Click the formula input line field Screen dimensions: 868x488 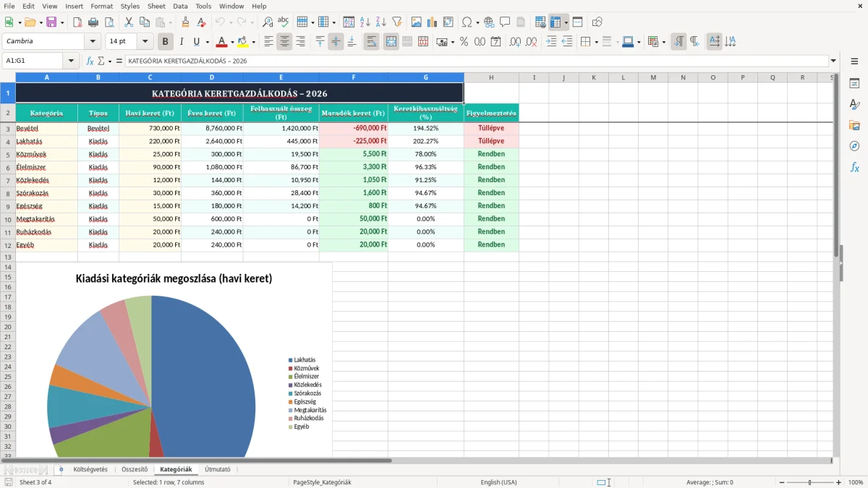[x=477, y=61]
